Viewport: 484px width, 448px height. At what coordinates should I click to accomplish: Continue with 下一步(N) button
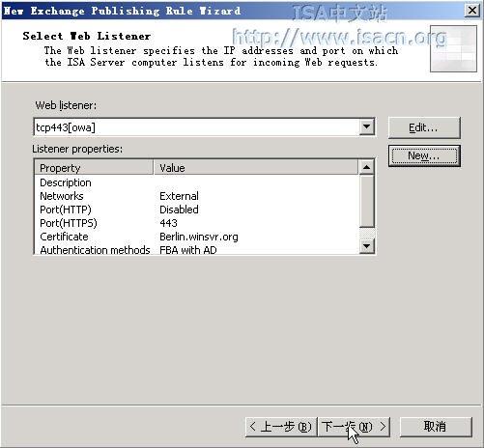pyautogui.click(x=354, y=427)
